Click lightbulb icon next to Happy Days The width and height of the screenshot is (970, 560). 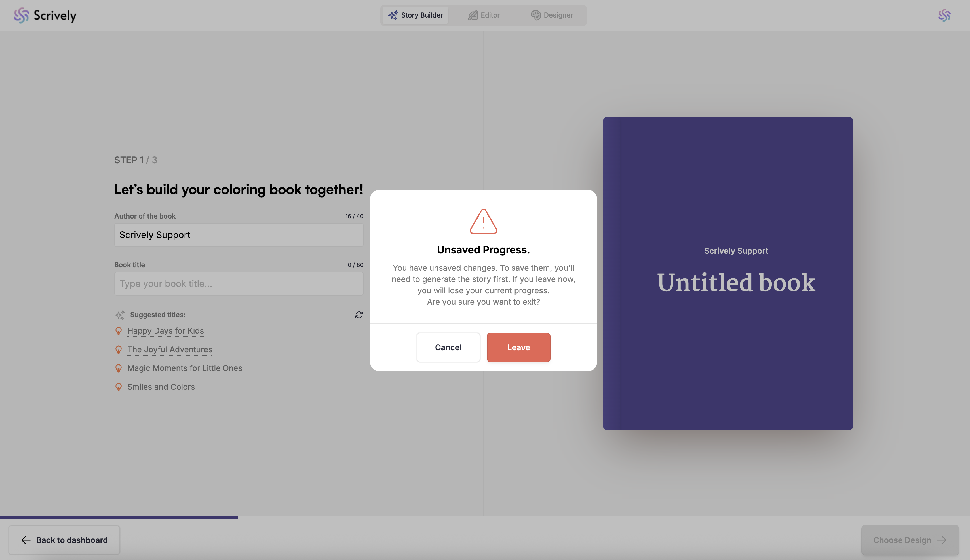click(x=119, y=331)
